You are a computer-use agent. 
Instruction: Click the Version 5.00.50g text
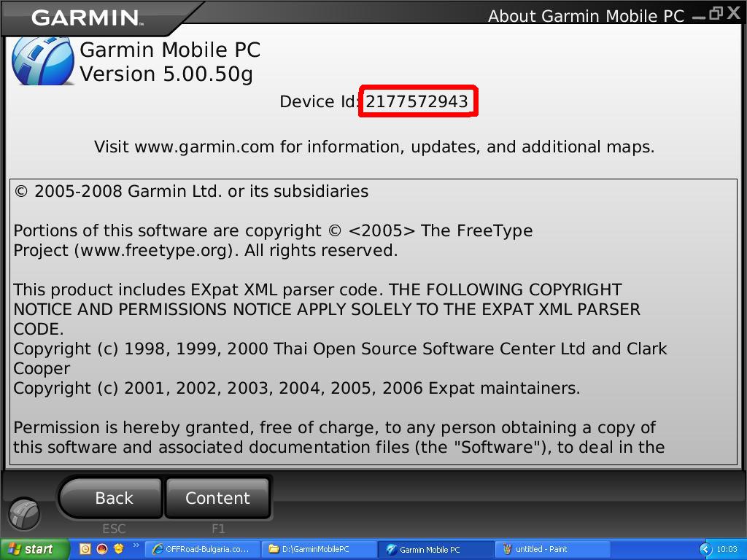pos(166,74)
